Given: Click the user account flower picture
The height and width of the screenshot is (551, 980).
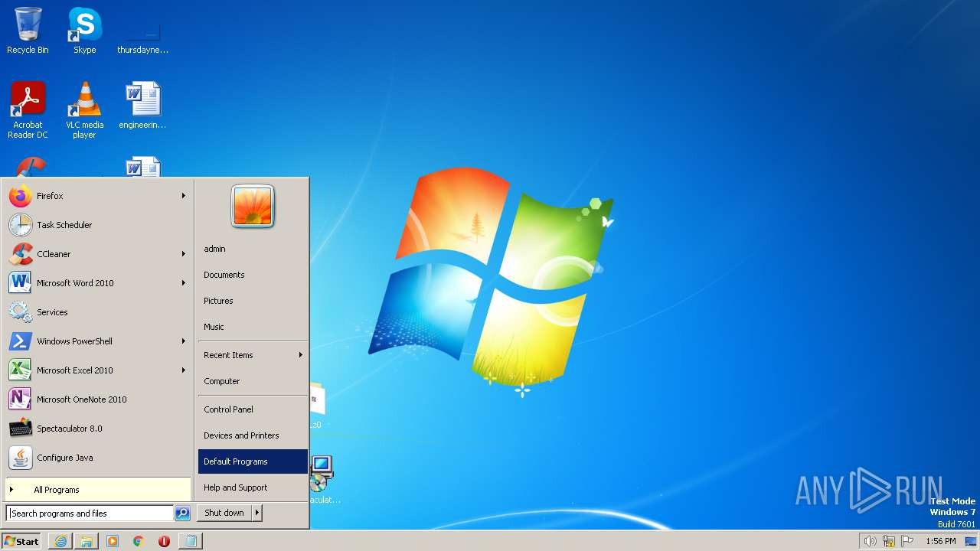Looking at the screenshot, I should click(253, 207).
